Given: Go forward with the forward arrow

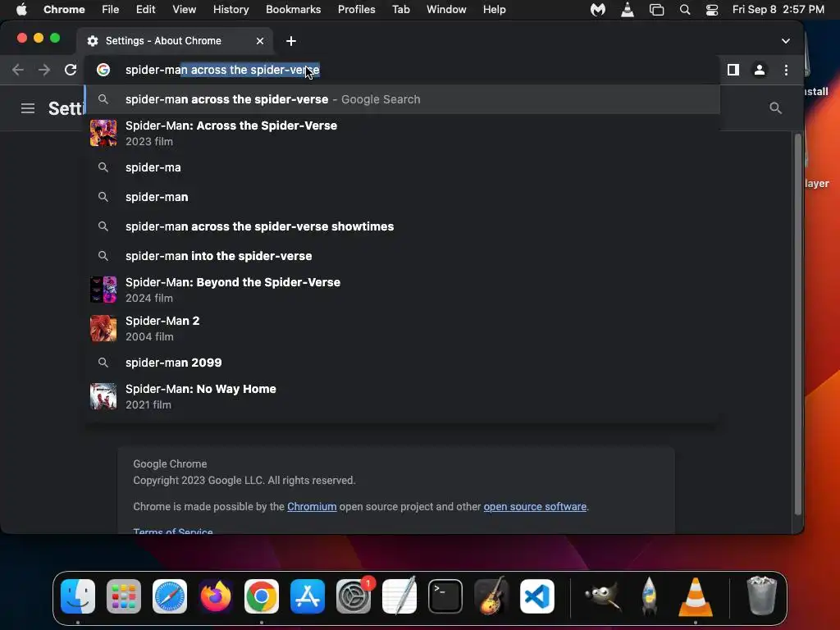Looking at the screenshot, I should 44,70.
